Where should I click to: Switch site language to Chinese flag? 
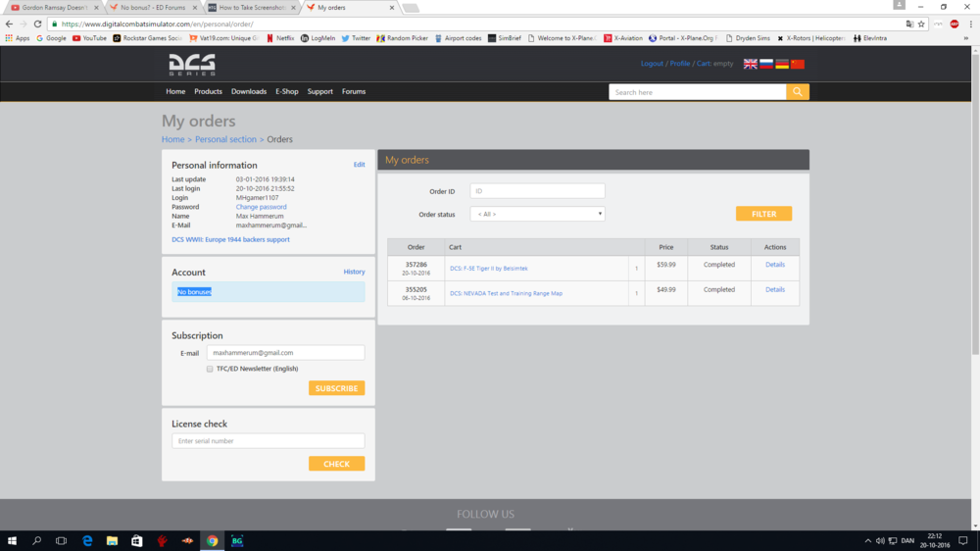point(798,64)
